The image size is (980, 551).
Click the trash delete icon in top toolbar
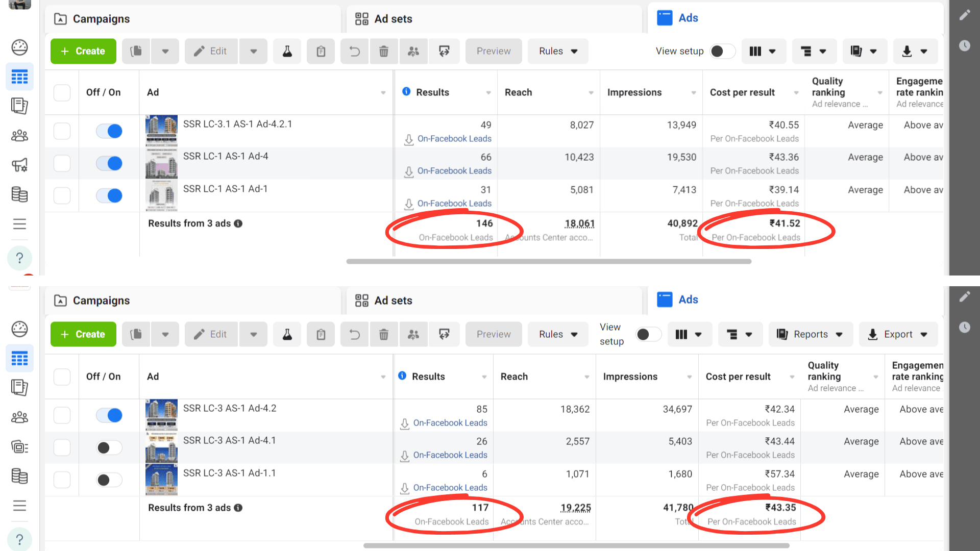pos(384,51)
